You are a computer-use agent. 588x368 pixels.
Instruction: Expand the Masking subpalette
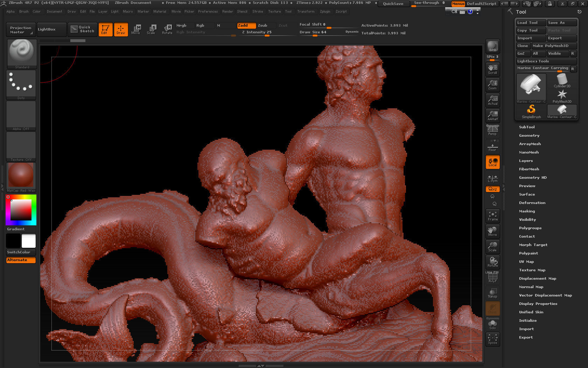[527, 211]
